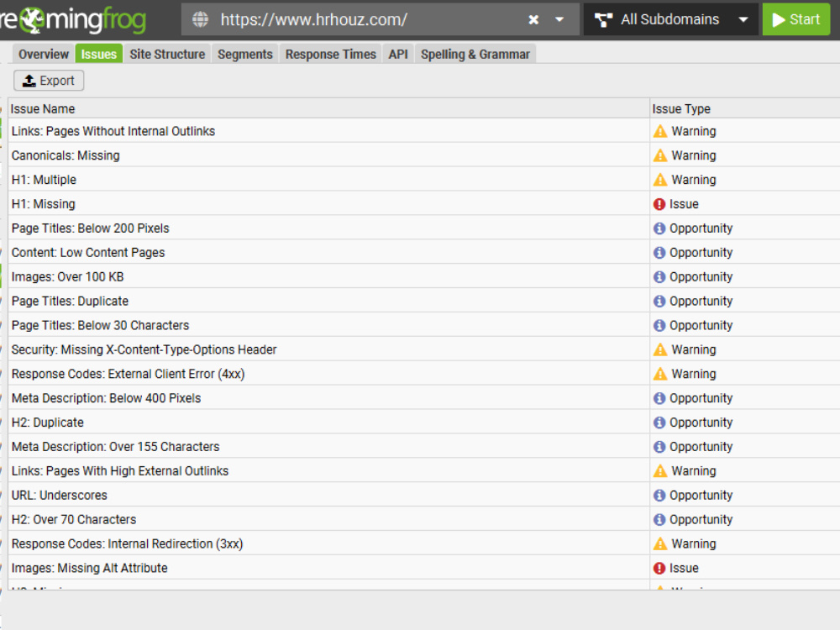The height and width of the screenshot is (630, 840).
Task: Click the opportunity info icon for Images: Over 100 KB
Action: pyautogui.click(x=659, y=276)
